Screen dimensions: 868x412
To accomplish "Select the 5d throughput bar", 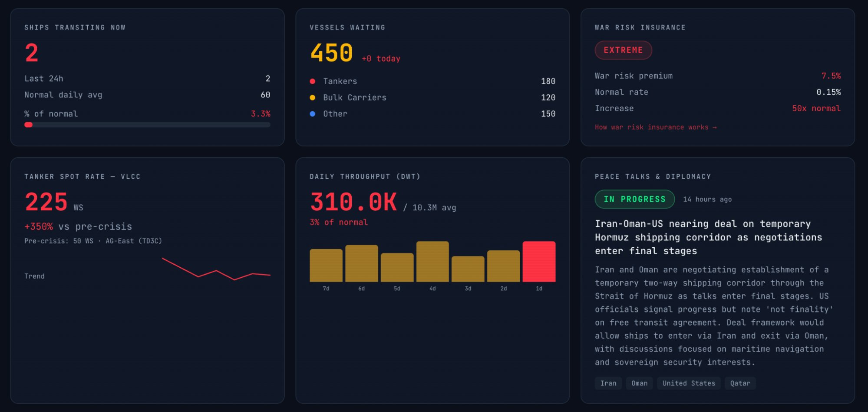I will coord(397,267).
